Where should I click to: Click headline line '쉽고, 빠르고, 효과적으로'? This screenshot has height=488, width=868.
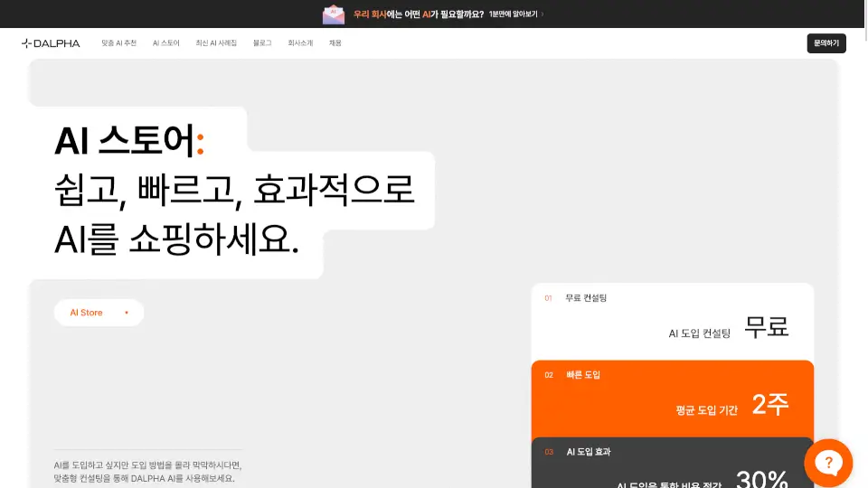pyautogui.click(x=234, y=190)
